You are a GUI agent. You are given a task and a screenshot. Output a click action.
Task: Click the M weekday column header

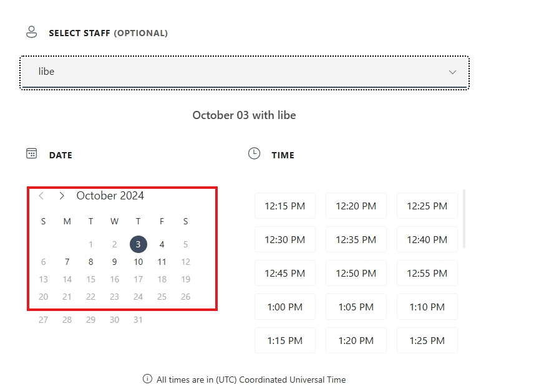click(67, 221)
